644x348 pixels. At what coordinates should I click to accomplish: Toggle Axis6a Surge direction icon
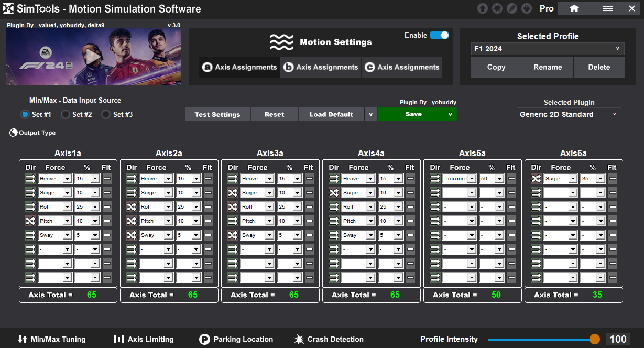[536, 179]
